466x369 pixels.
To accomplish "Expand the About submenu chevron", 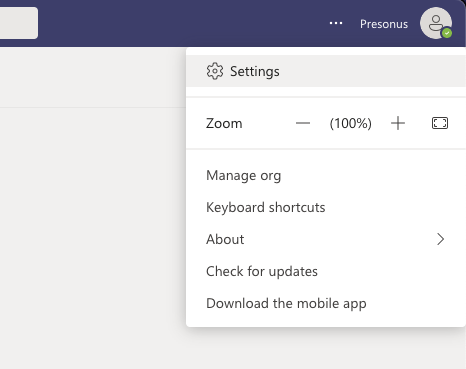I will 440,239.
